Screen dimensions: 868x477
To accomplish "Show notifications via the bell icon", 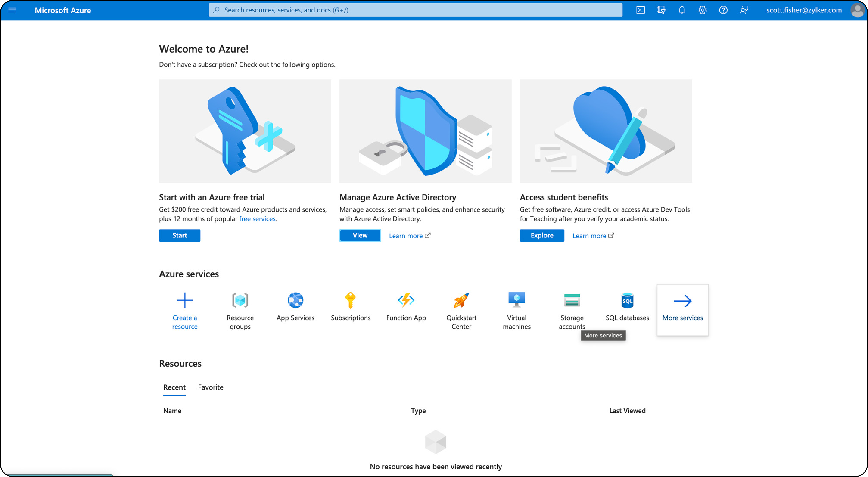I will click(x=682, y=10).
